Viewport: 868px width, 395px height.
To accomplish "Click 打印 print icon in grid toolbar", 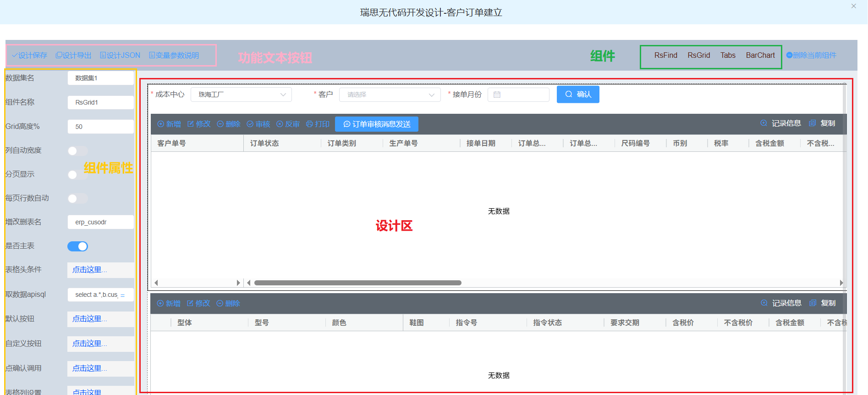I will coord(309,124).
